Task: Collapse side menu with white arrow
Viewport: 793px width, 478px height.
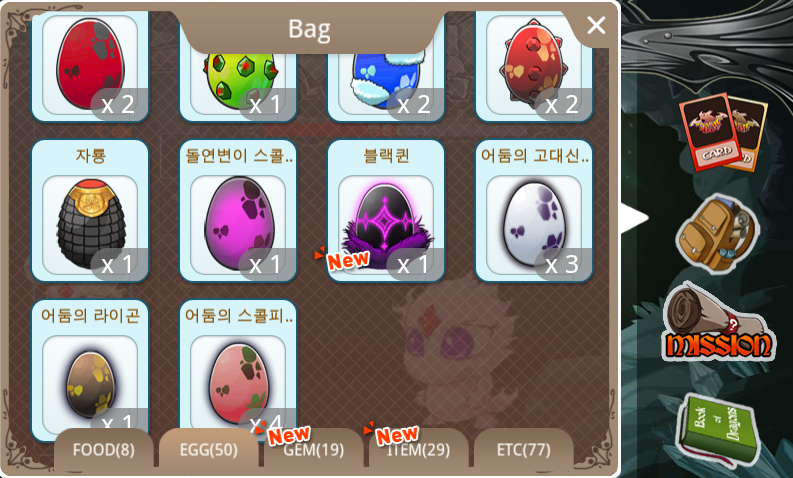Action: point(634,219)
